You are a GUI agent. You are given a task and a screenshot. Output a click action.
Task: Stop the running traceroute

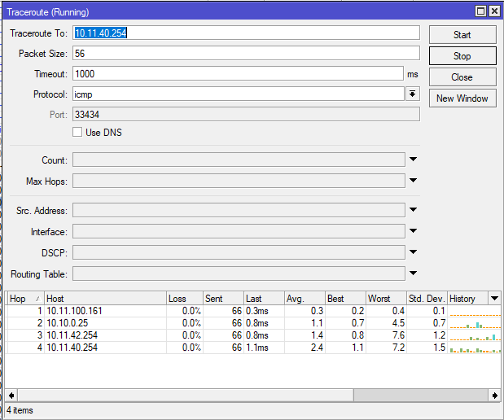tap(462, 56)
